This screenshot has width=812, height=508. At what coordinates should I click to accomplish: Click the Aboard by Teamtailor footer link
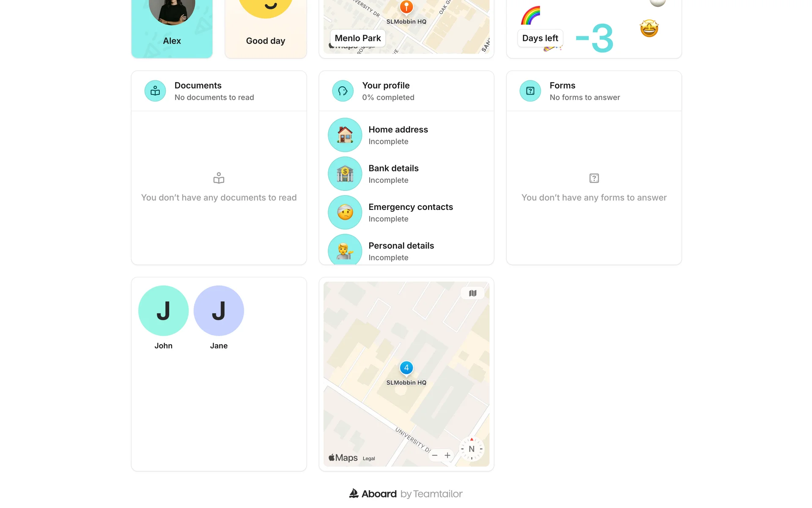pyautogui.click(x=406, y=494)
